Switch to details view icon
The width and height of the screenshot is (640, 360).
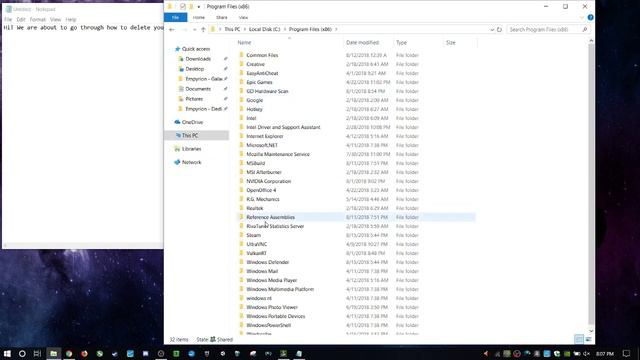(579, 339)
